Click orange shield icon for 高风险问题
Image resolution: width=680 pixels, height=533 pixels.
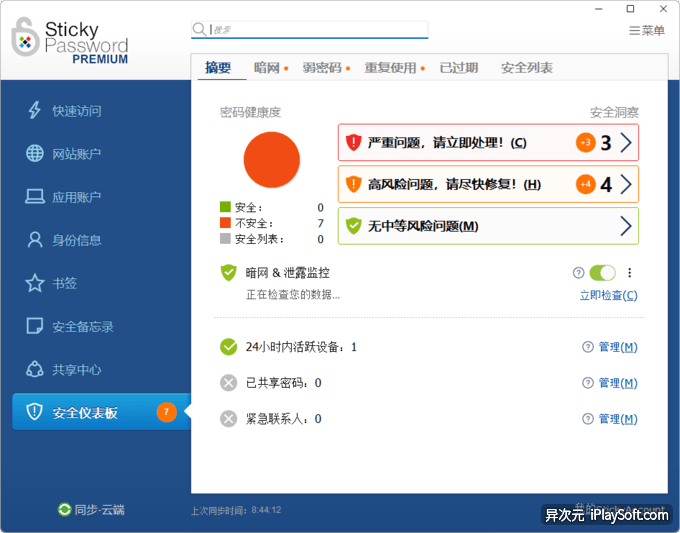(353, 184)
